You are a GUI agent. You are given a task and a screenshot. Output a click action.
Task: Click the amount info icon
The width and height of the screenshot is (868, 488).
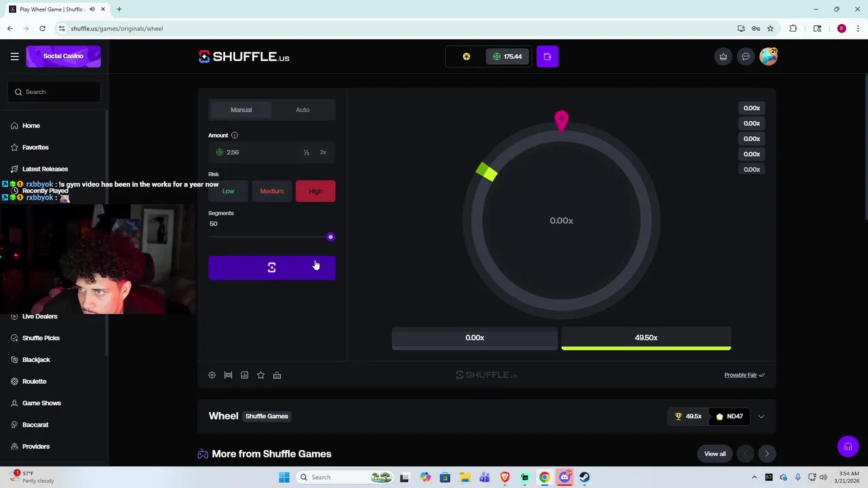(235, 135)
